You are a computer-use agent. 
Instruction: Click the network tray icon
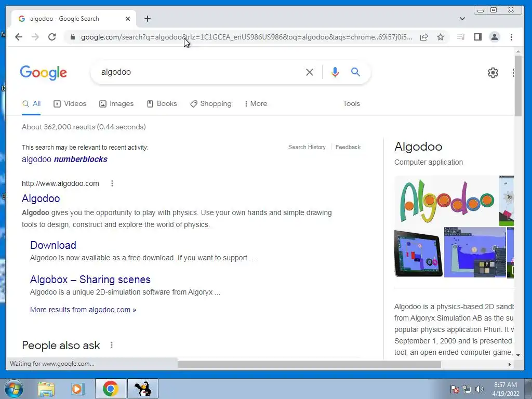(x=467, y=389)
